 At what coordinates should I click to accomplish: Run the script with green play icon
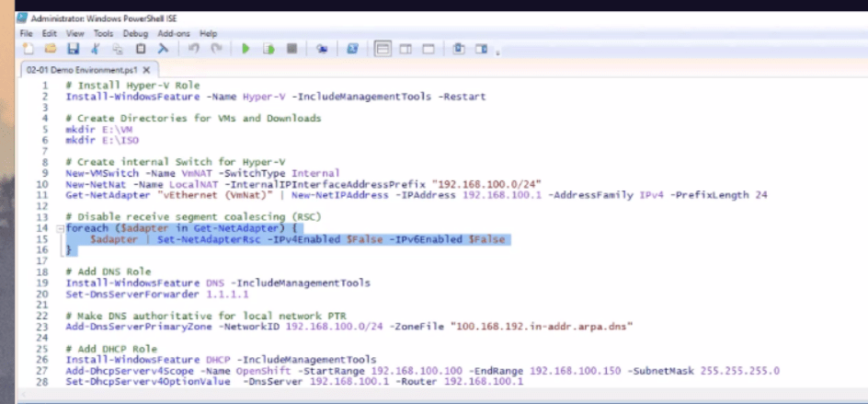pos(246,49)
